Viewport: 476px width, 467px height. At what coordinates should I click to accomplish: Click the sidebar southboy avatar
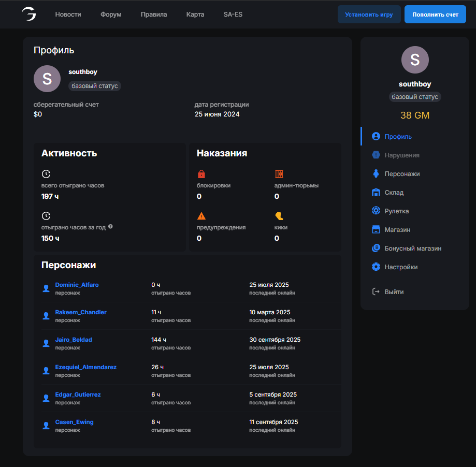pos(415,60)
